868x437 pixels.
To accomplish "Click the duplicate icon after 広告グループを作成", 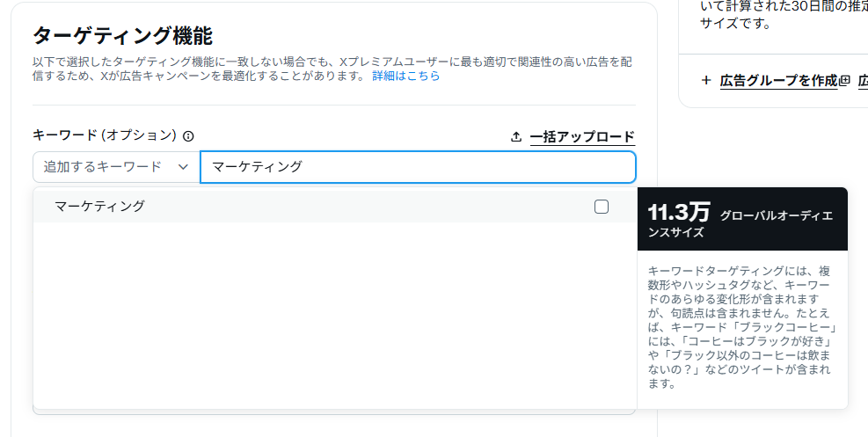I will pyautogui.click(x=844, y=81).
